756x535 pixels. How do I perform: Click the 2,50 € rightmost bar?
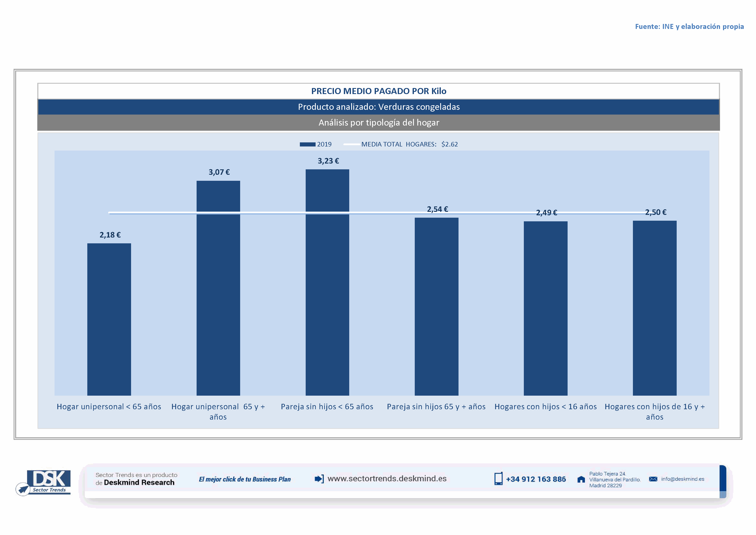tap(655, 308)
